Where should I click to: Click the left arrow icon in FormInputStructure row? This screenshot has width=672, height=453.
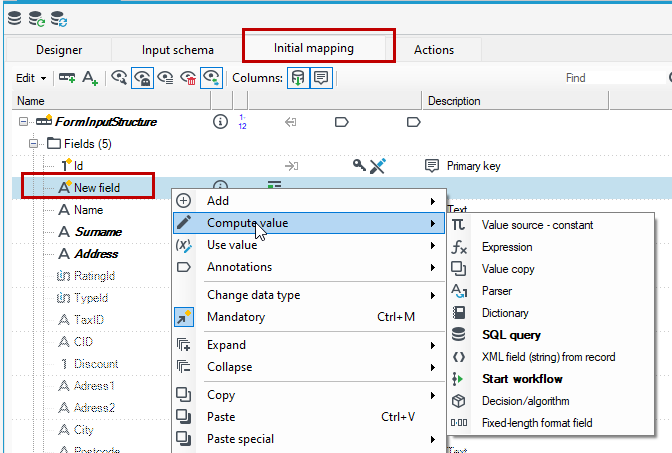click(291, 123)
